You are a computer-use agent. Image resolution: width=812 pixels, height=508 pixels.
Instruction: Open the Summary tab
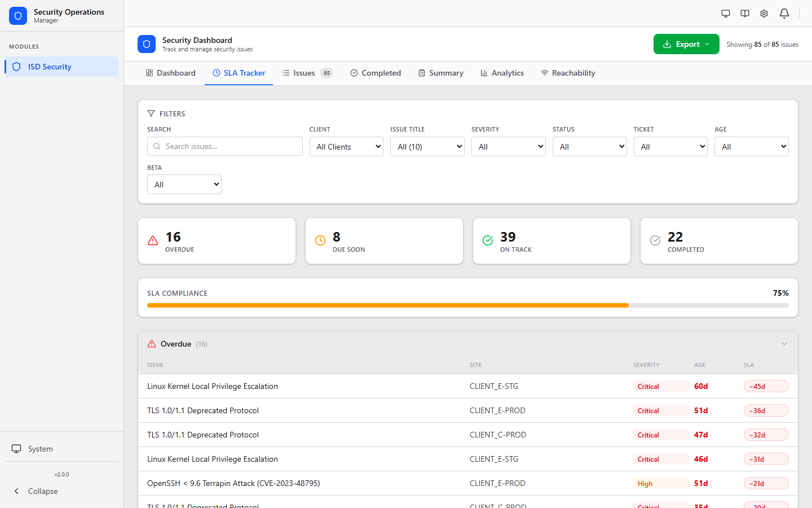click(x=440, y=73)
